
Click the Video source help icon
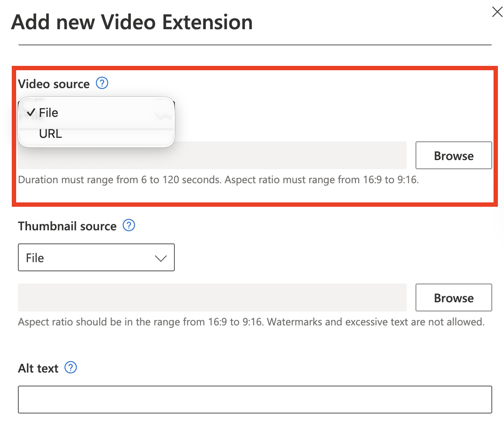click(102, 83)
